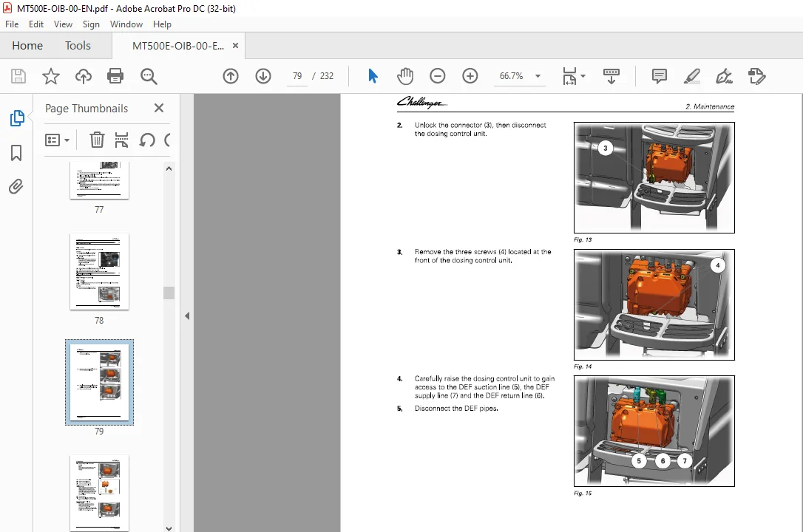Upload file to cloud icon
This screenshot has height=532, width=803.
[84, 76]
